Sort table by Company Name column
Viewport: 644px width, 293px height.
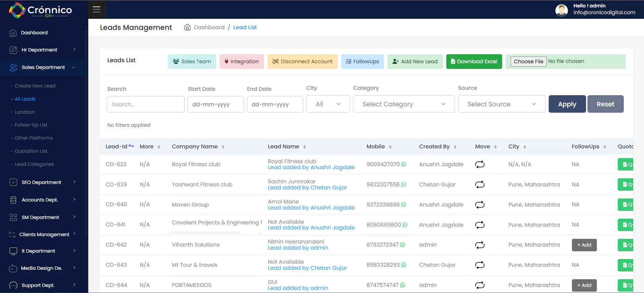click(x=198, y=147)
